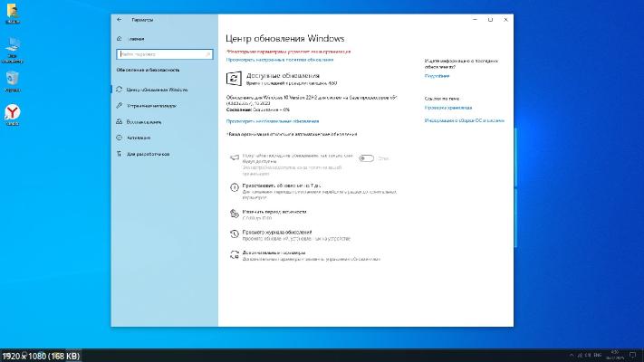Viewport: 644px width, 362px height.
Task: Click the megaphone icon beside latest updates option
Action: click(x=234, y=157)
